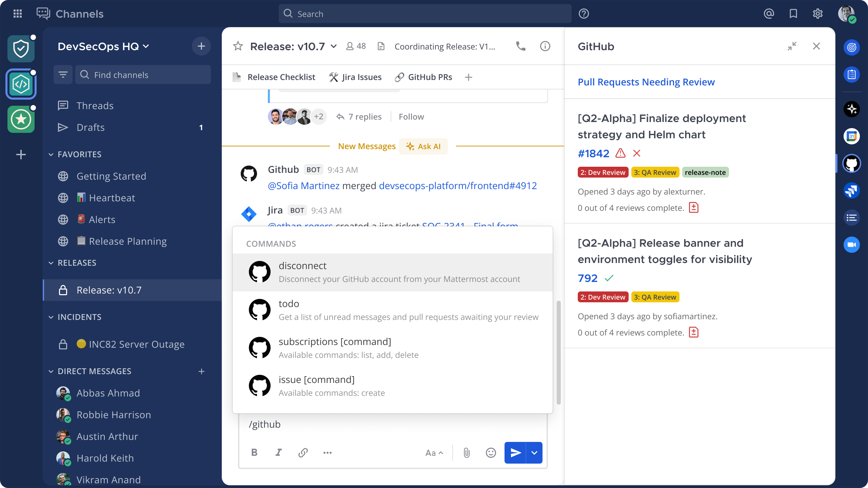
Task: Open the Pull Requests Needing Review link
Action: [646, 82]
